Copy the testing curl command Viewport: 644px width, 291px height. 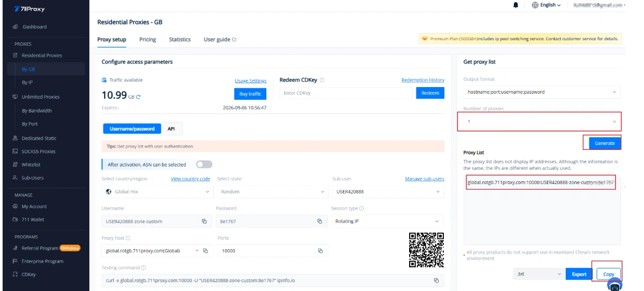436,281
